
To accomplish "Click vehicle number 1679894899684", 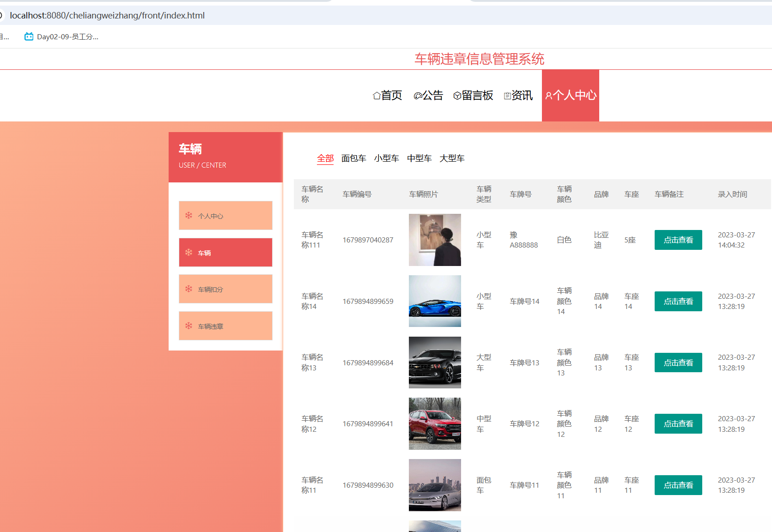I will (368, 363).
